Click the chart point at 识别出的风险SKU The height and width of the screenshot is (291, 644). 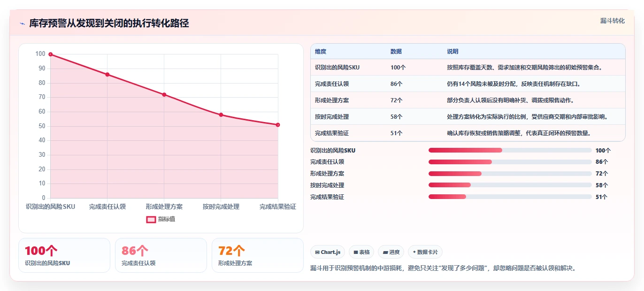coord(50,54)
